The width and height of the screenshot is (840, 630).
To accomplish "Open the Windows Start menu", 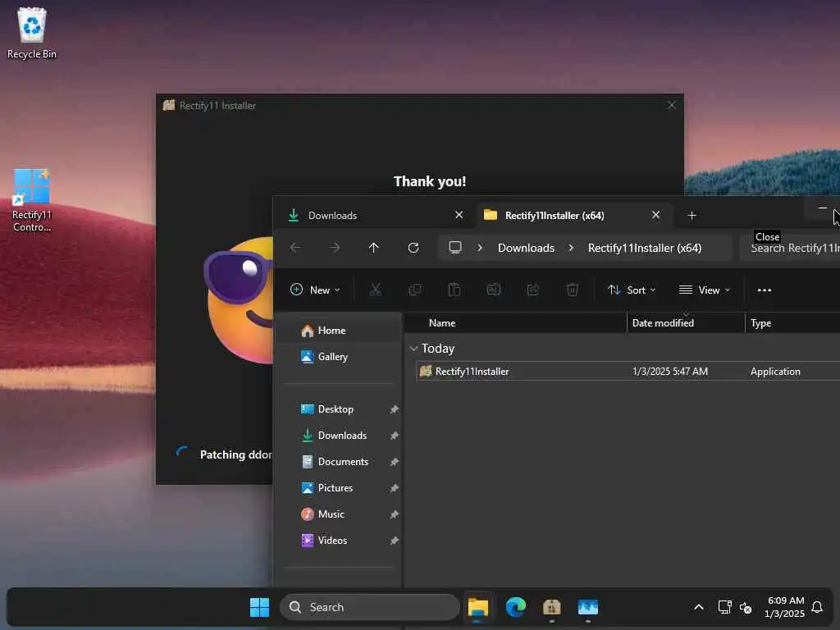I will 259,607.
